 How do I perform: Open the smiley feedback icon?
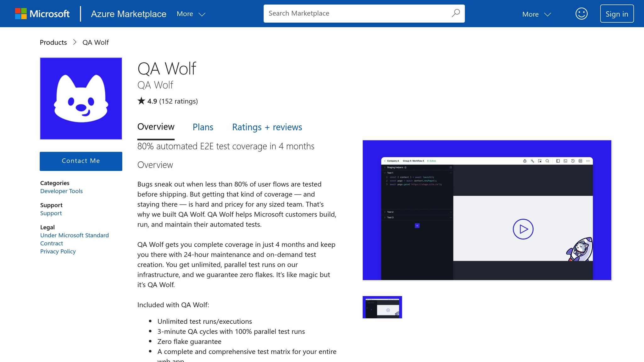[581, 14]
